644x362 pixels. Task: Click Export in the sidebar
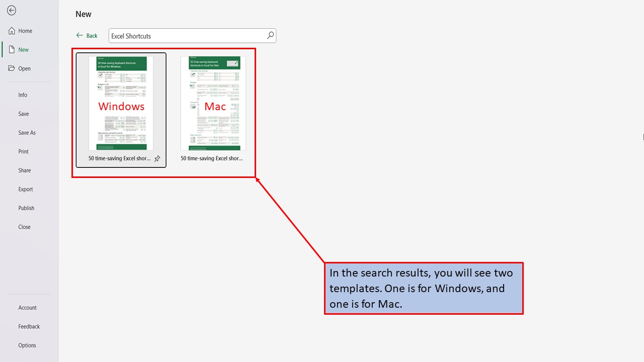point(25,189)
